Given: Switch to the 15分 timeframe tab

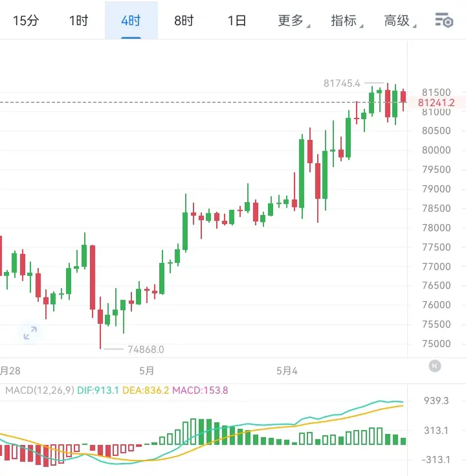Looking at the screenshot, I should click(26, 20).
